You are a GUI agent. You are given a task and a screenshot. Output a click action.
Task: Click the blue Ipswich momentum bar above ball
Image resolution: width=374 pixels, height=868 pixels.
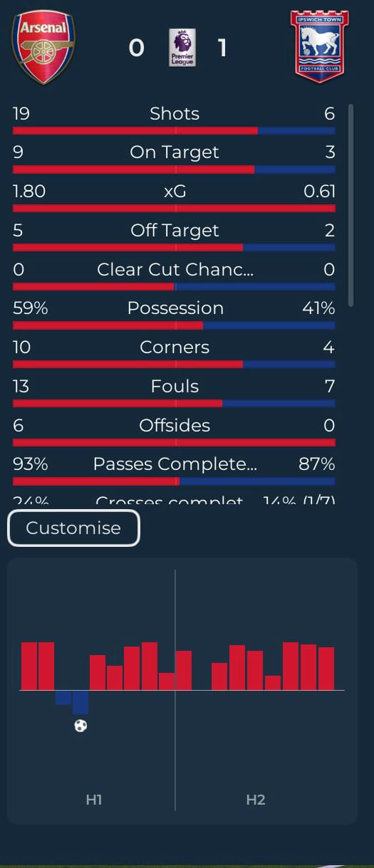[80, 702]
